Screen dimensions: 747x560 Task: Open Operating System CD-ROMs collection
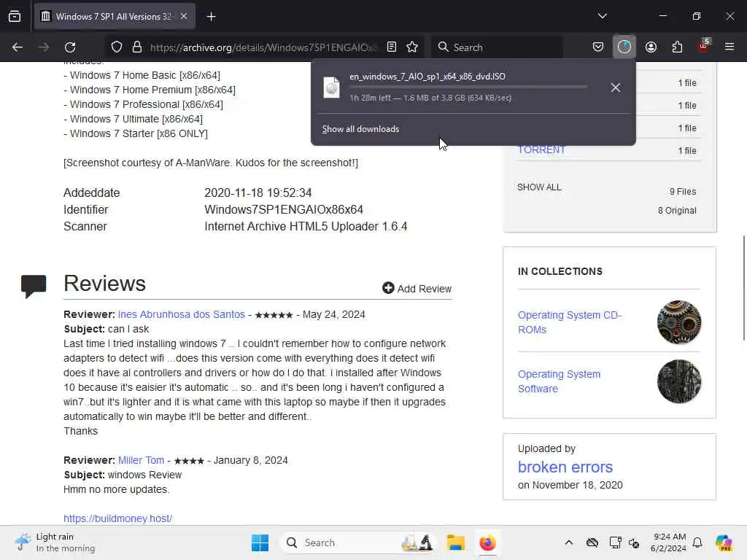point(570,322)
